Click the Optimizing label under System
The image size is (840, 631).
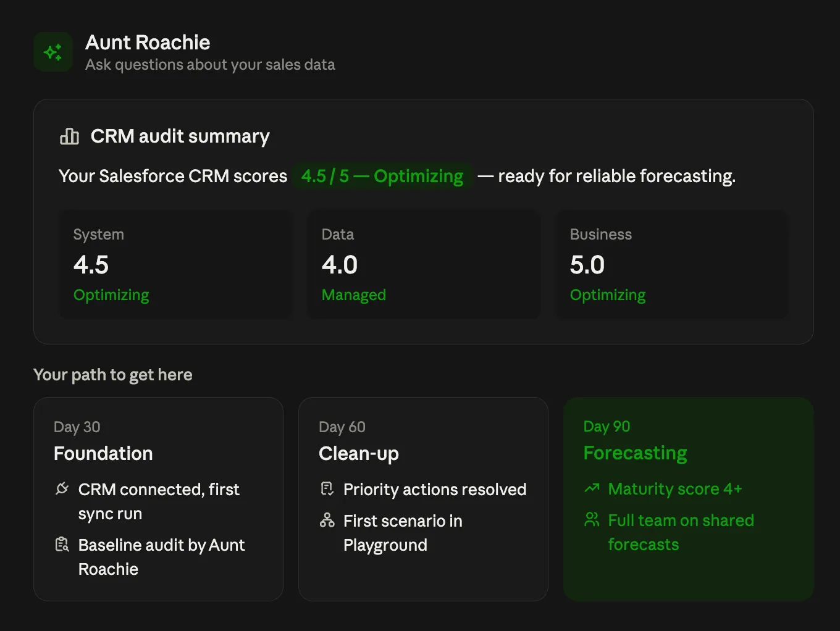(111, 295)
